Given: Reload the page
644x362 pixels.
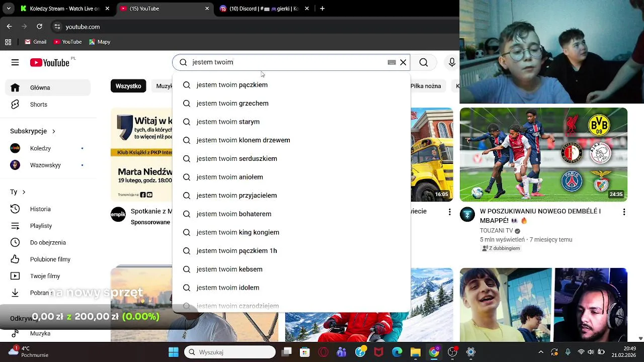Looking at the screenshot, I should pyautogui.click(x=39, y=27).
